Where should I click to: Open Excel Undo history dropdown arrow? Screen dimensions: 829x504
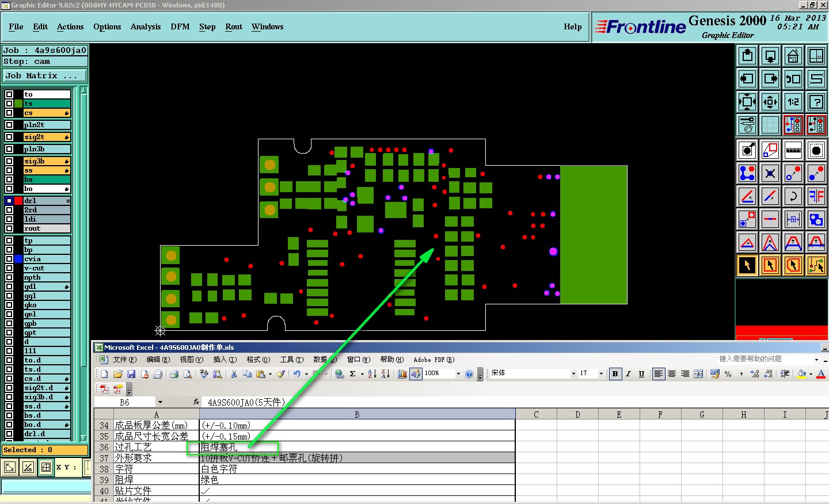[306, 374]
